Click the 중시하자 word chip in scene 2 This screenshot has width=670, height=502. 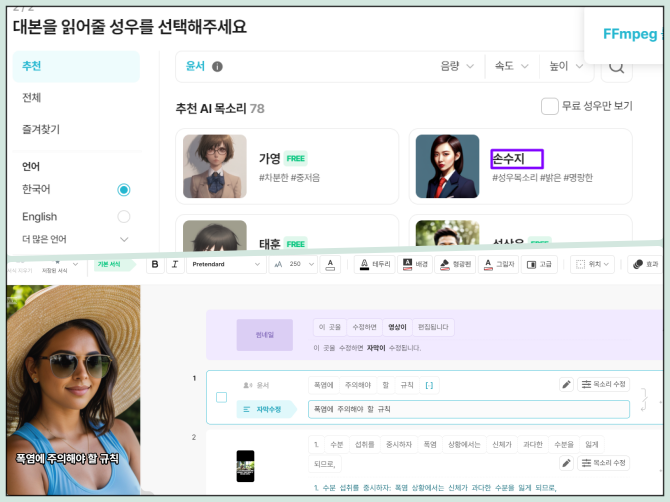[399, 445]
